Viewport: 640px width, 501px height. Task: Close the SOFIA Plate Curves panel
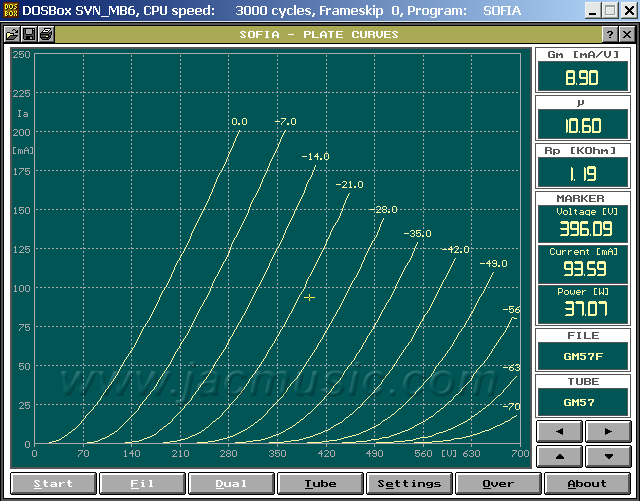(x=627, y=34)
